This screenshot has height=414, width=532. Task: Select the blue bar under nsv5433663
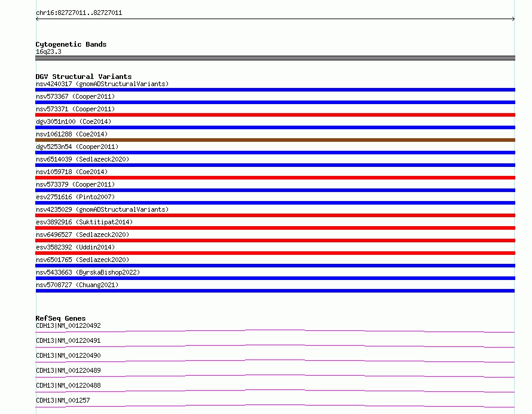coord(275,278)
